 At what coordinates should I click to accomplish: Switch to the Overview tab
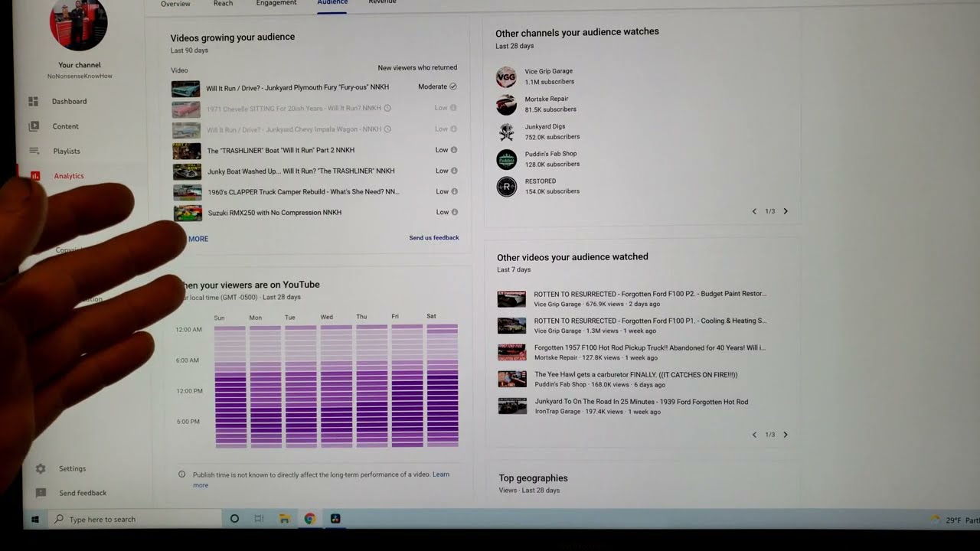(x=175, y=4)
